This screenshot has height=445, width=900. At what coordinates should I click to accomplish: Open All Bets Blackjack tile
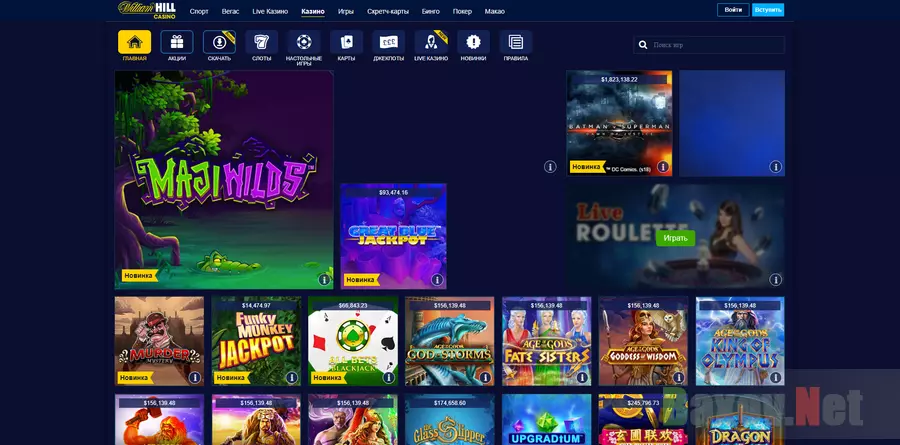coord(353,341)
